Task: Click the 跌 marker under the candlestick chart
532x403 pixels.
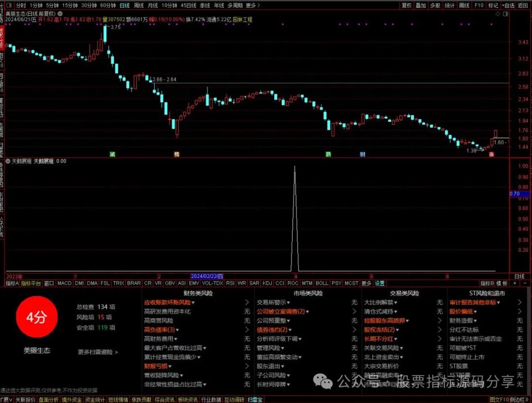Action: 328,154
